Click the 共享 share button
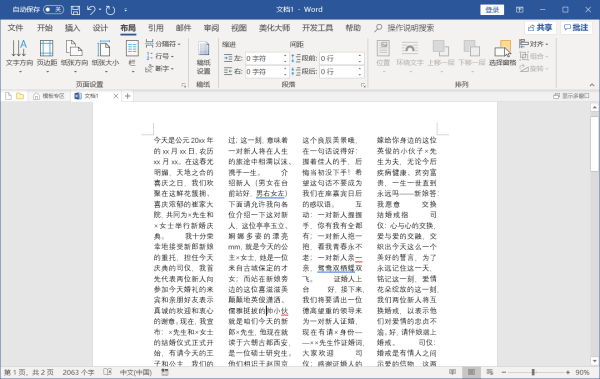 pyautogui.click(x=540, y=28)
